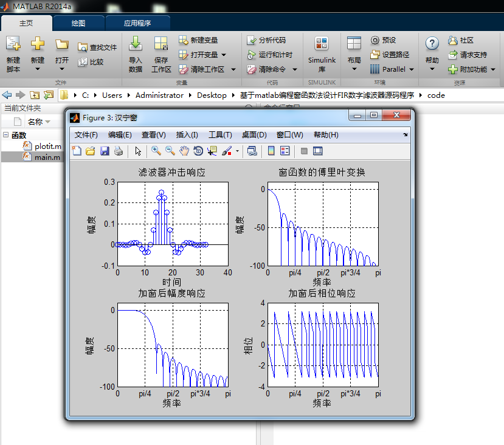Expand the 清除工作区 dropdown arrow
Viewport: 504px width, 445px height.
(233, 69)
